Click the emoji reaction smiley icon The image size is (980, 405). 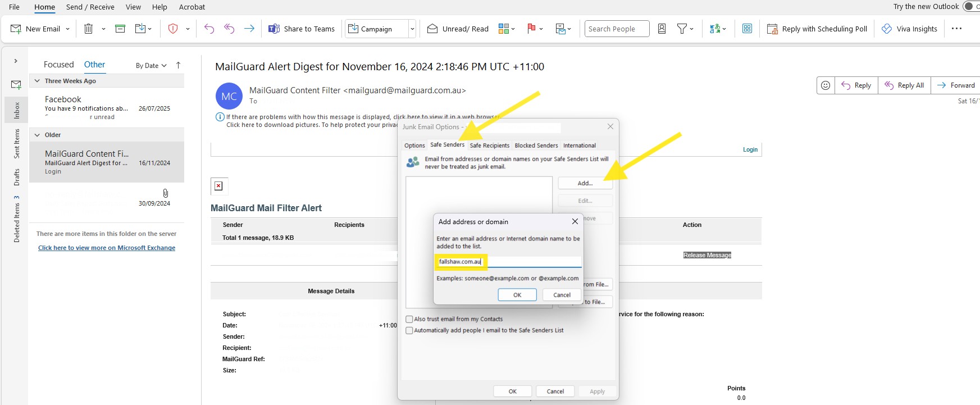tap(826, 85)
